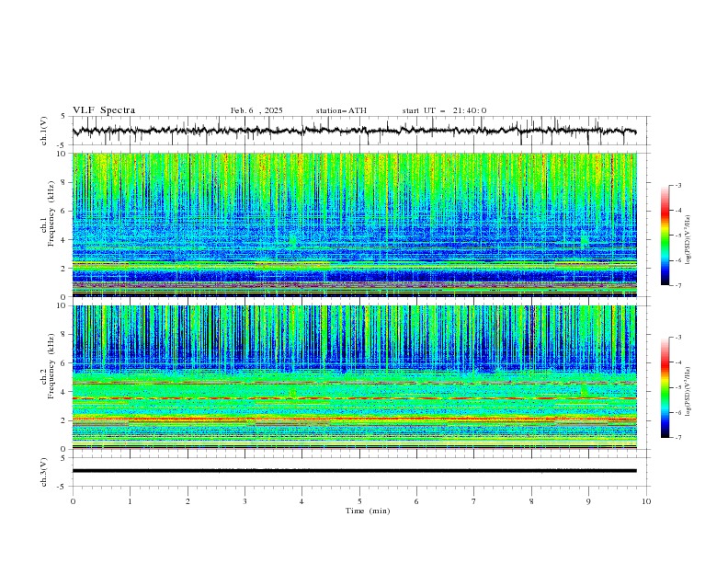This screenshot has width=728, height=563.
Task: Click the ch.1 PSD color bar
Action: [665, 236]
